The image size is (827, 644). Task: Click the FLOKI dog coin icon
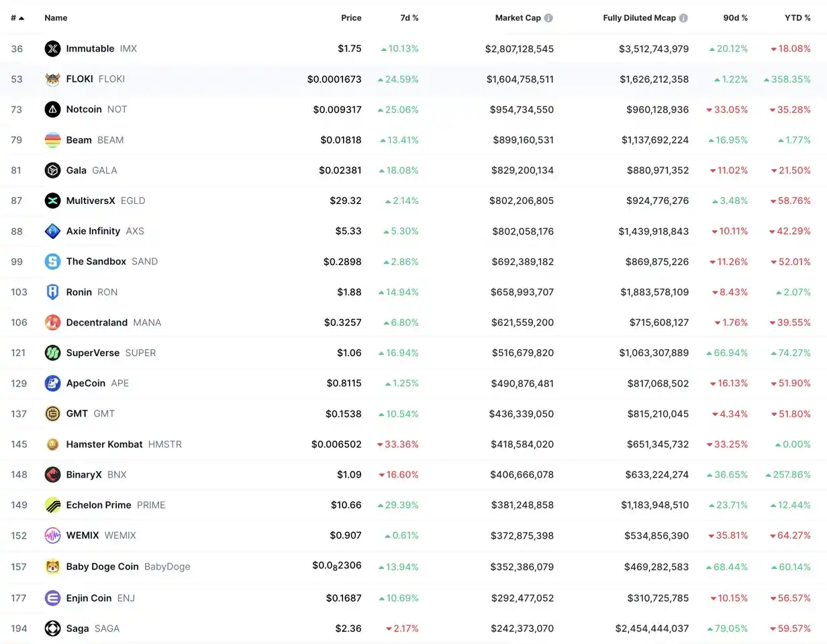tap(52, 79)
